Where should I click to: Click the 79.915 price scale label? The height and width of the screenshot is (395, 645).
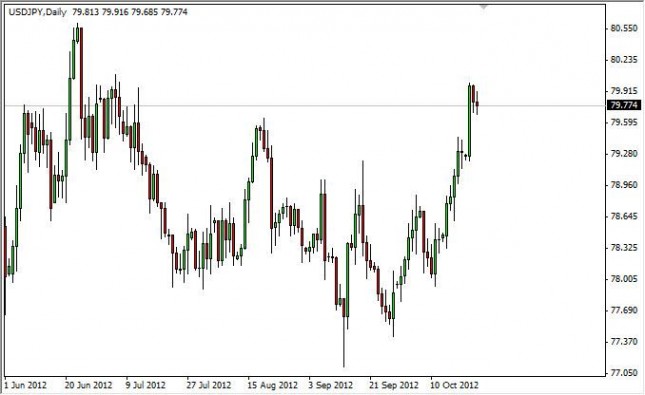click(624, 91)
